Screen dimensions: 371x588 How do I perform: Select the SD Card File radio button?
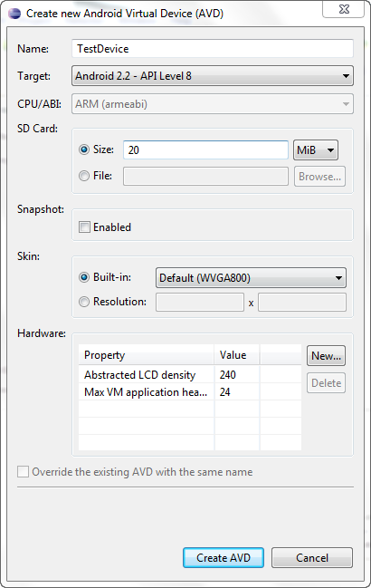84,176
